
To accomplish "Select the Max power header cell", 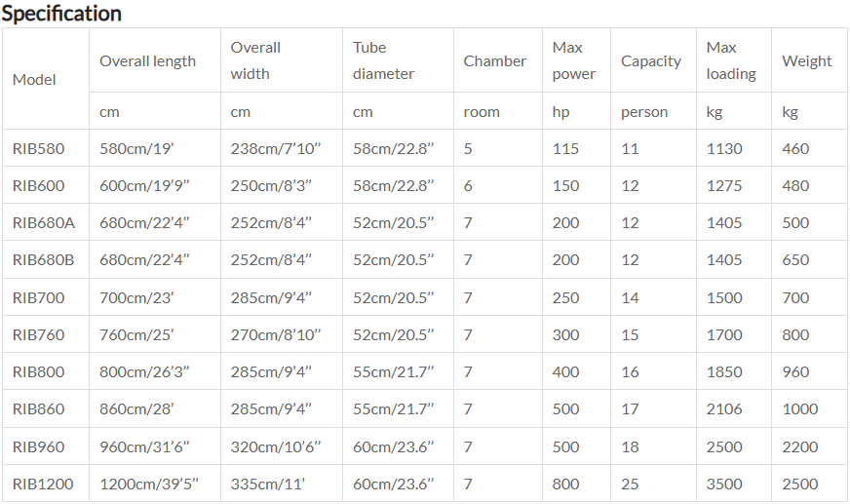I will coord(576,60).
